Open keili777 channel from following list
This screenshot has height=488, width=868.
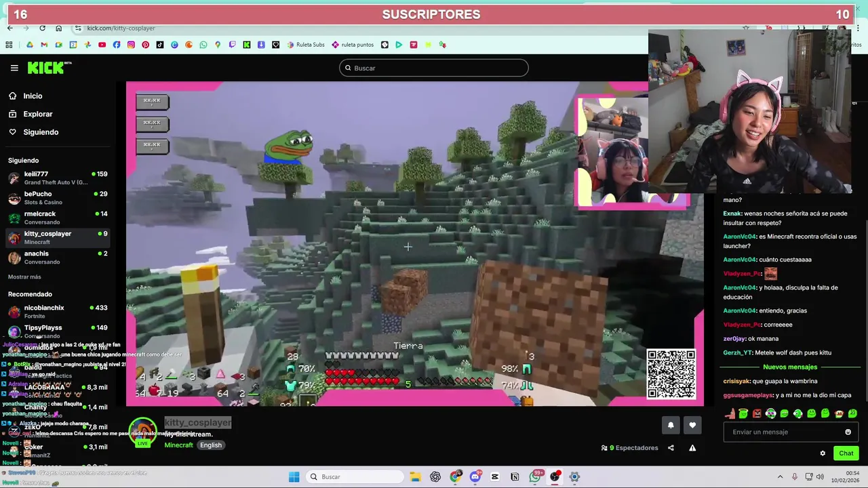[x=58, y=178]
